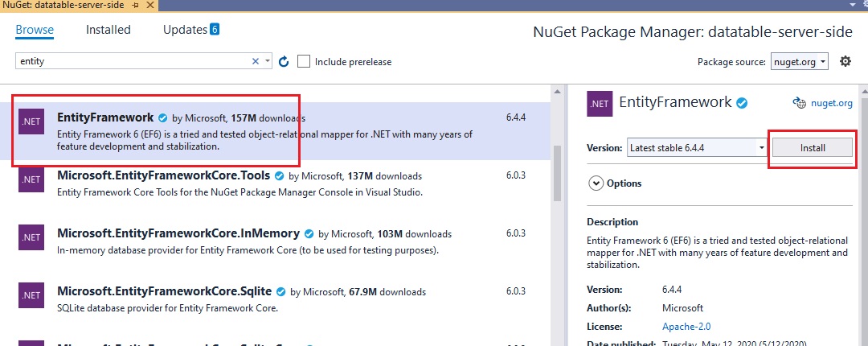Image resolution: width=868 pixels, height=346 pixels.
Task: Click Microsoft.EntityFrameworkCore.InMemory .NET icon
Action: [x=31, y=237]
